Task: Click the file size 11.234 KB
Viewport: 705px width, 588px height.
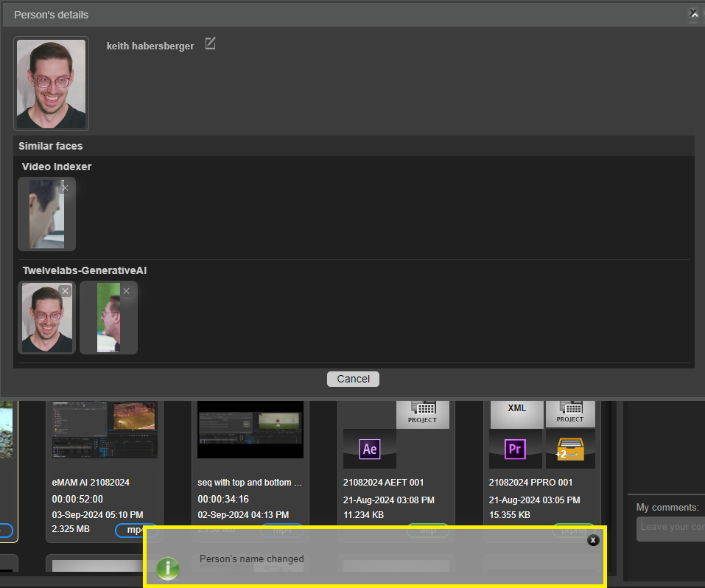Action: click(x=363, y=514)
